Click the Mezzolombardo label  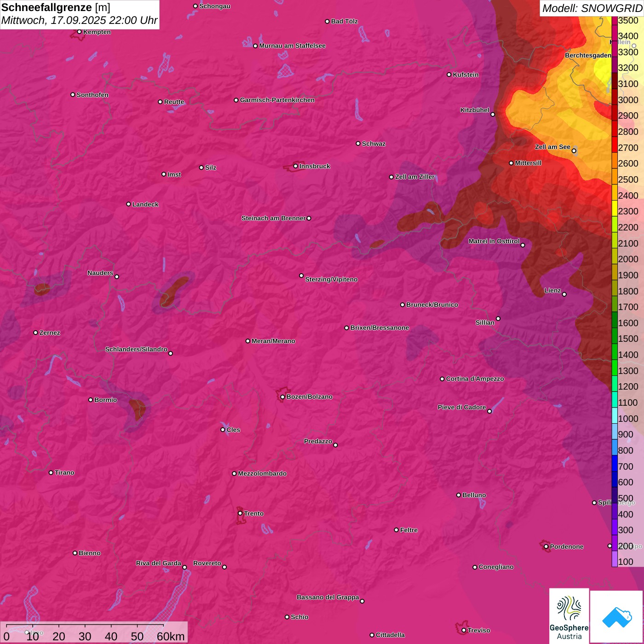tap(262, 473)
